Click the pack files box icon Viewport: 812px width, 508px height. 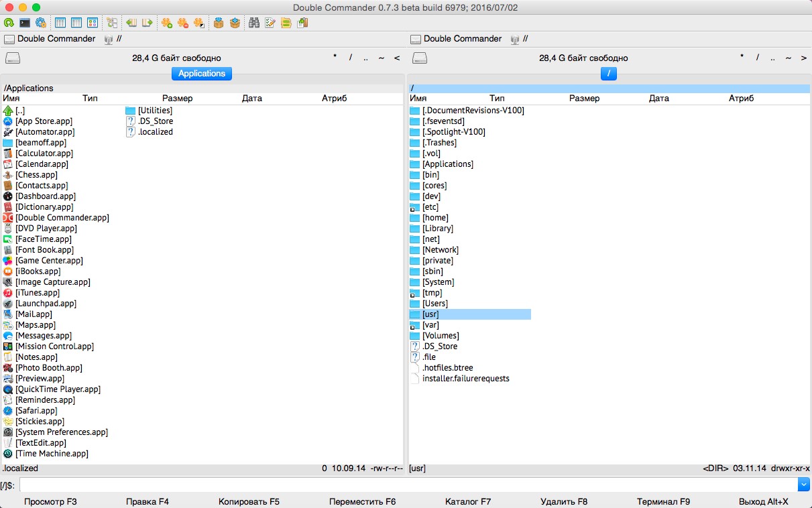pyautogui.click(x=219, y=23)
